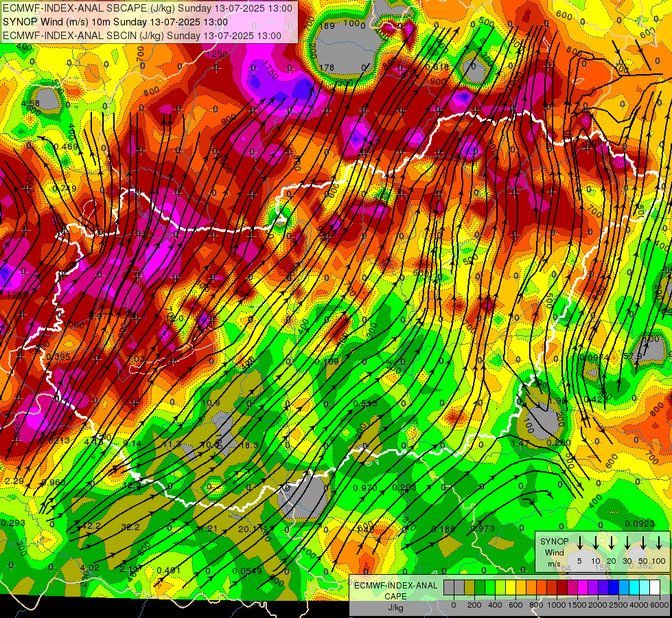Click the '200' label on the CAPE scale

pos(474,605)
